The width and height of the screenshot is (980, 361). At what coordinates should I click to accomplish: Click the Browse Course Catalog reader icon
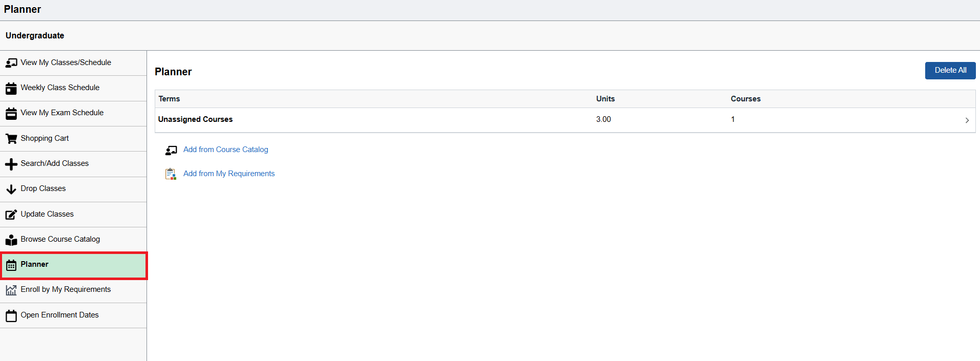(x=11, y=240)
